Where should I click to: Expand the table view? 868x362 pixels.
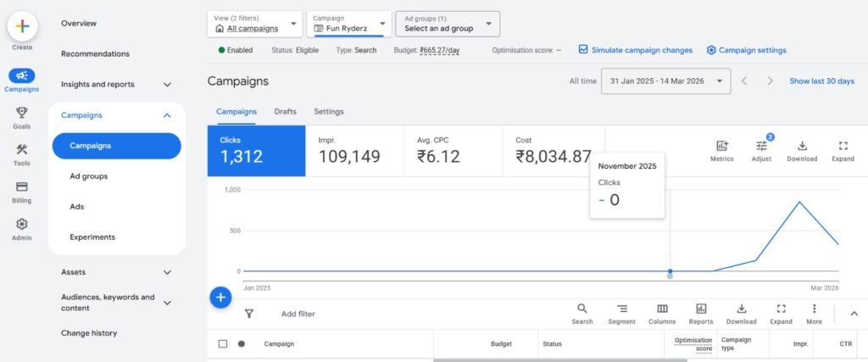pos(781,314)
